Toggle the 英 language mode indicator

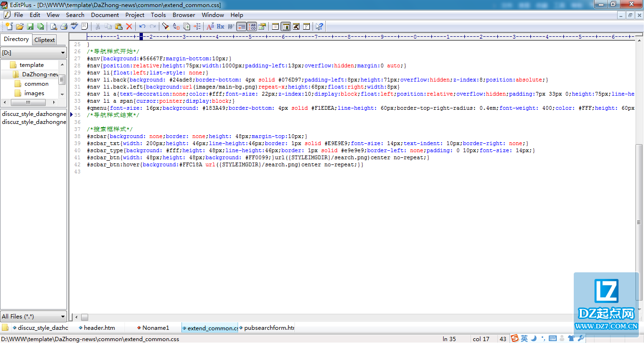coord(524,338)
